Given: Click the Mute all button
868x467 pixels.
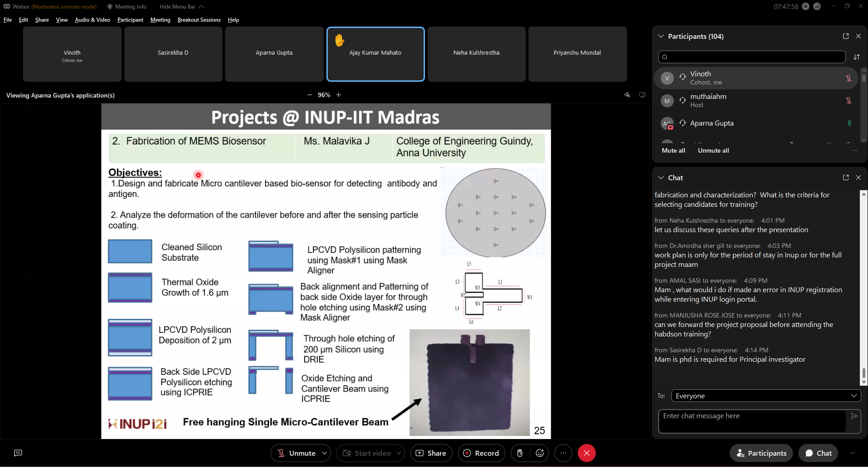Looking at the screenshot, I should pyautogui.click(x=674, y=150).
